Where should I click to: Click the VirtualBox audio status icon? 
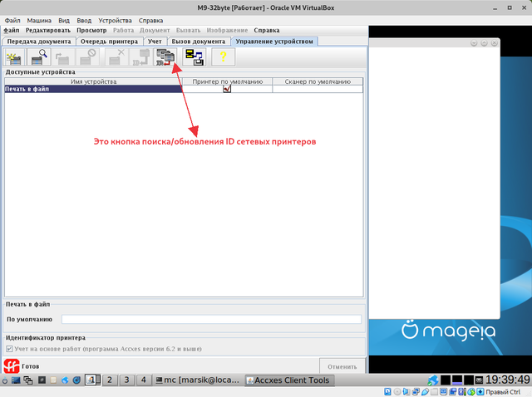406,392
